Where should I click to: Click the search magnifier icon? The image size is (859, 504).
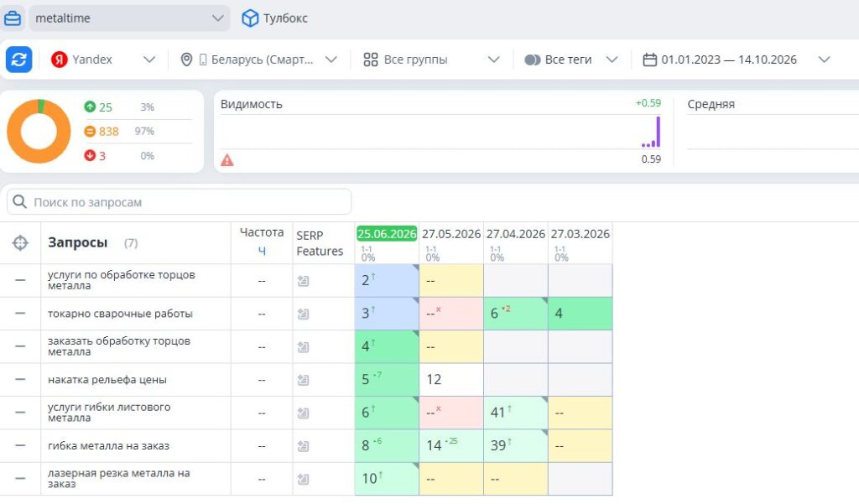coord(20,202)
